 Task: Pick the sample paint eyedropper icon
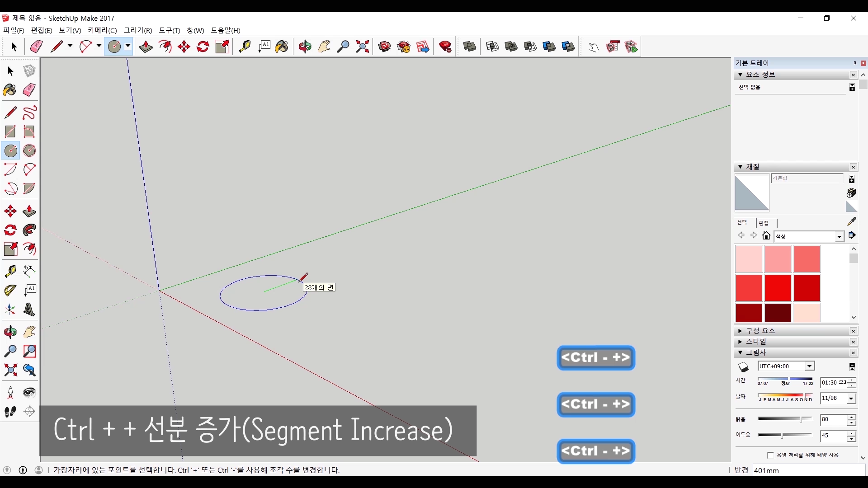[851, 221]
